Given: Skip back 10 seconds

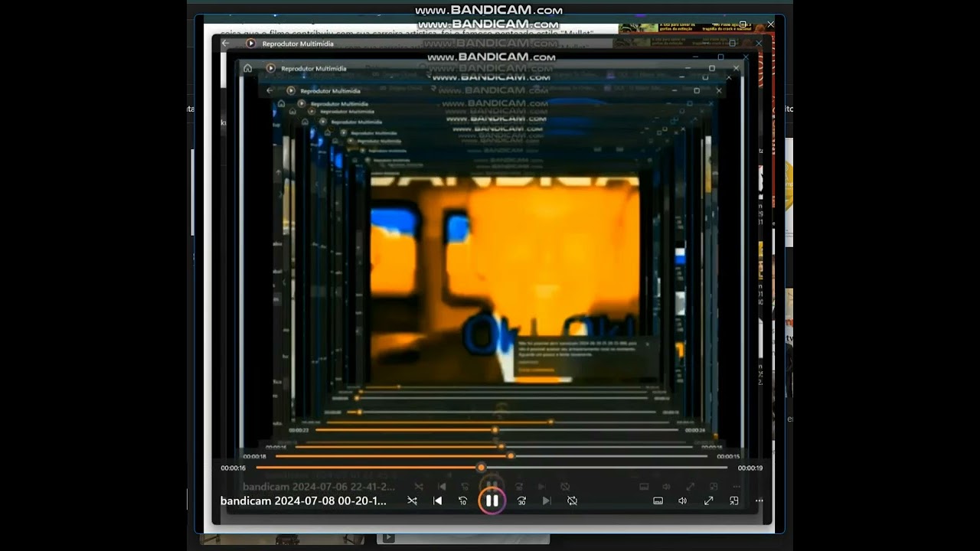Looking at the screenshot, I should [x=462, y=500].
